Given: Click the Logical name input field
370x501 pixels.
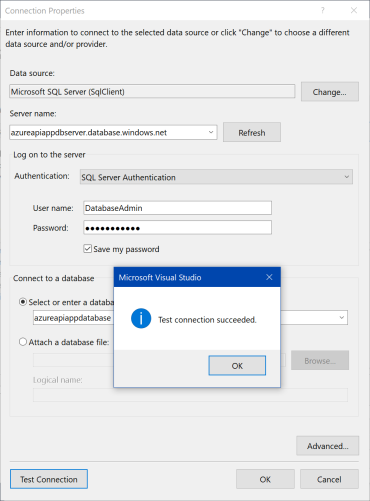Looking at the screenshot, I should (x=190, y=395).
